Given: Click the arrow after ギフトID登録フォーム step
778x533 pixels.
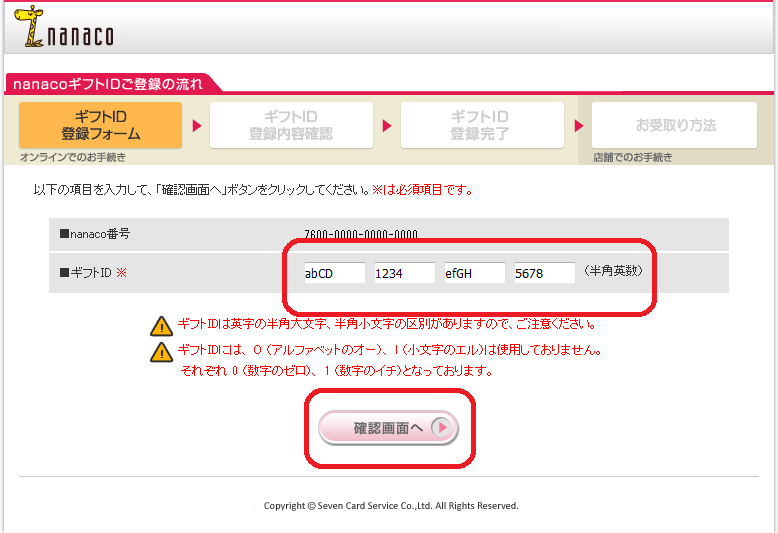Looking at the screenshot, I should 197,126.
